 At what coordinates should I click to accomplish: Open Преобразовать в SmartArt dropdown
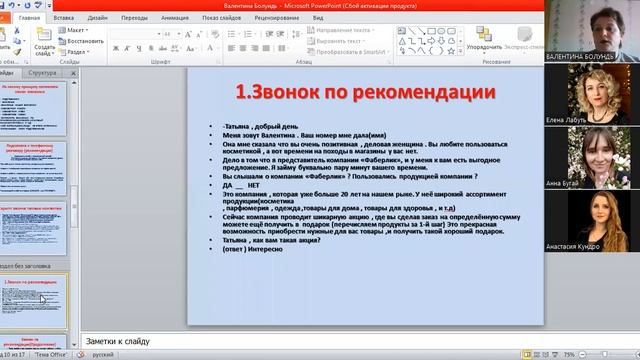tap(348, 52)
